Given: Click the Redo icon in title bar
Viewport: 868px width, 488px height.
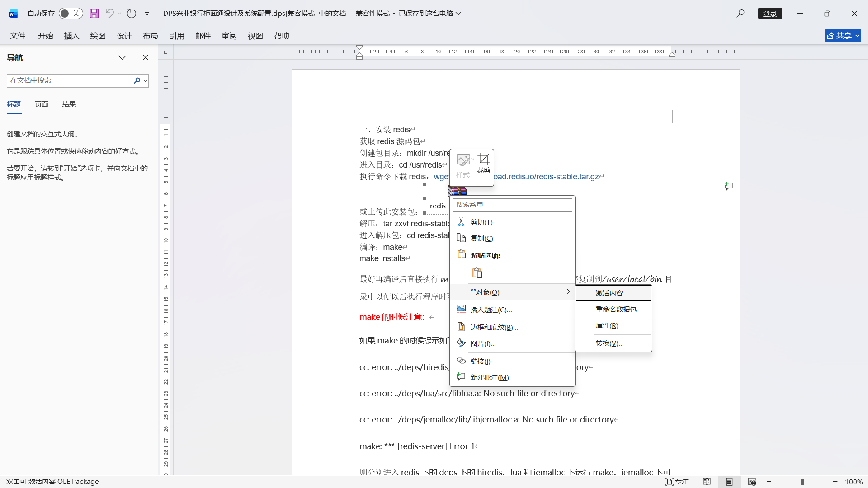Looking at the screenshot, I should 131,14.
